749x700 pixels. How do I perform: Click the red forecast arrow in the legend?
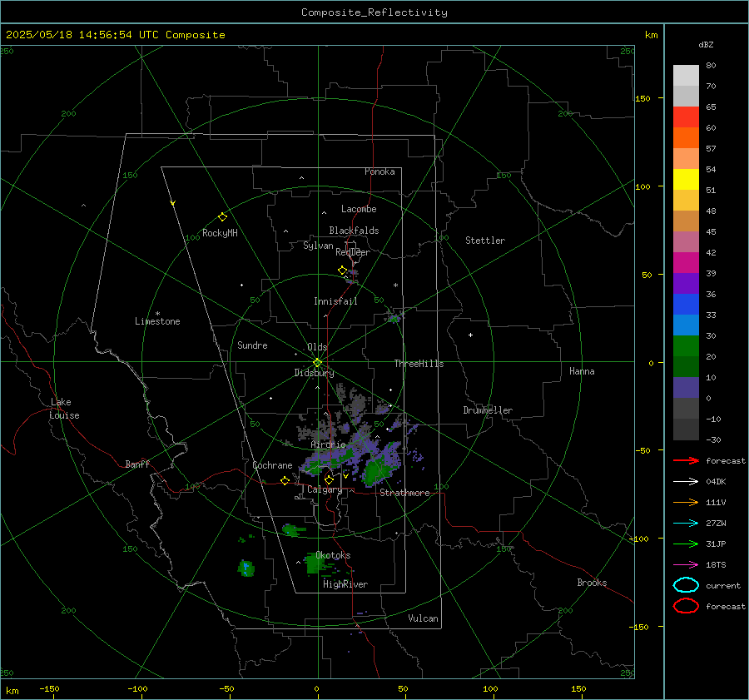(x=686, y=460)
